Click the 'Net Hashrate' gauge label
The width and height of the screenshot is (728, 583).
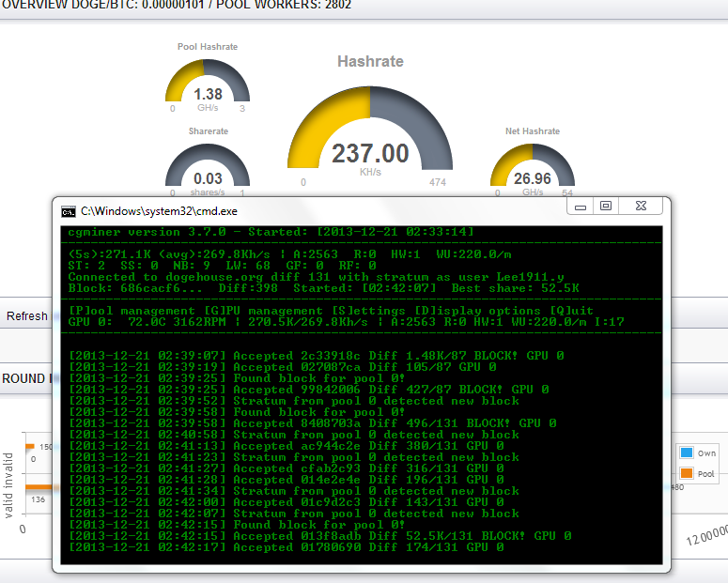coord(533,131)
